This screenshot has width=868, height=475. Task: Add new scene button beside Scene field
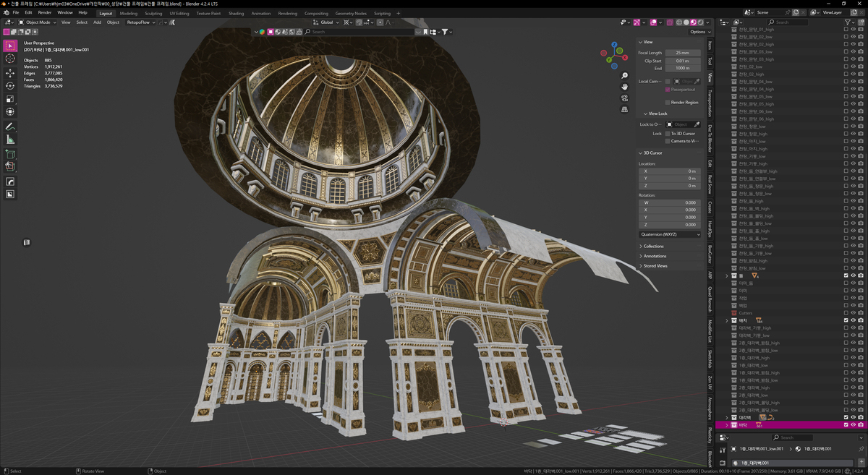pyautogui.click(x=796, y=12)
